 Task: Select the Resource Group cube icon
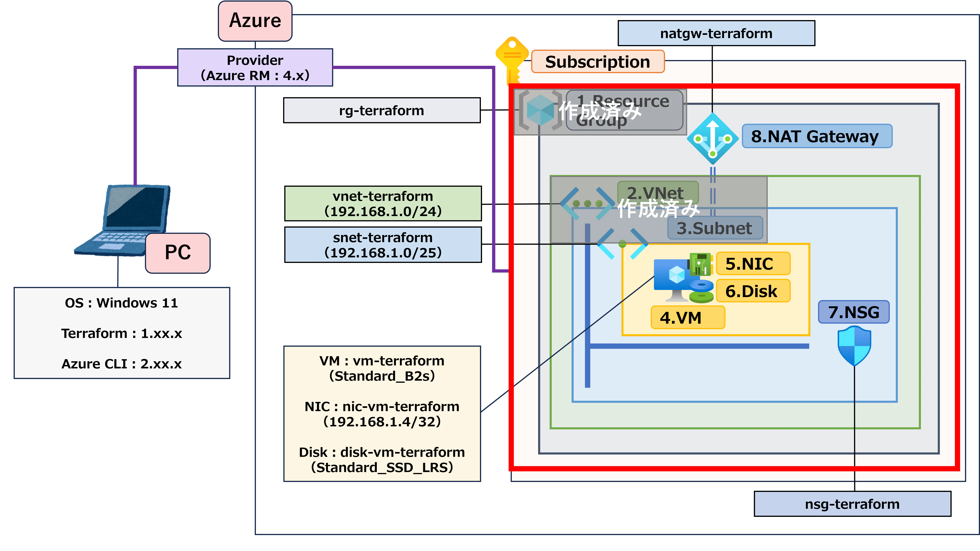click(540, 110)
